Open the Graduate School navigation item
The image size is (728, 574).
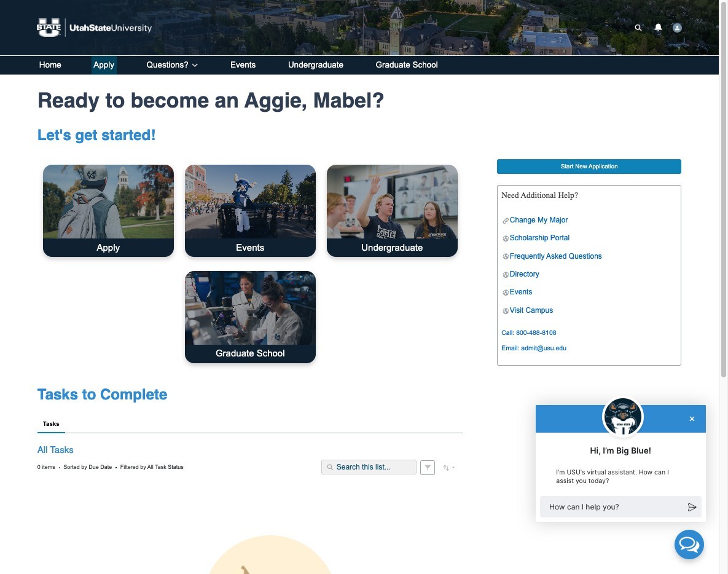tap(406, 65)
